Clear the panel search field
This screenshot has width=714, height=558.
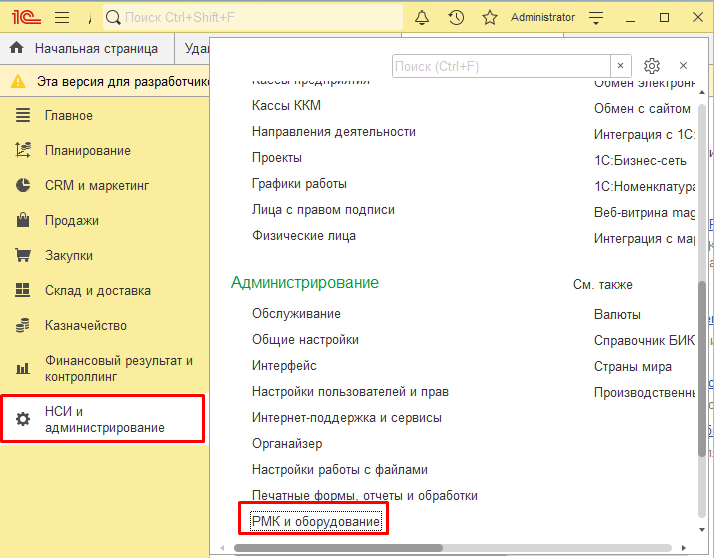point(620,66)
